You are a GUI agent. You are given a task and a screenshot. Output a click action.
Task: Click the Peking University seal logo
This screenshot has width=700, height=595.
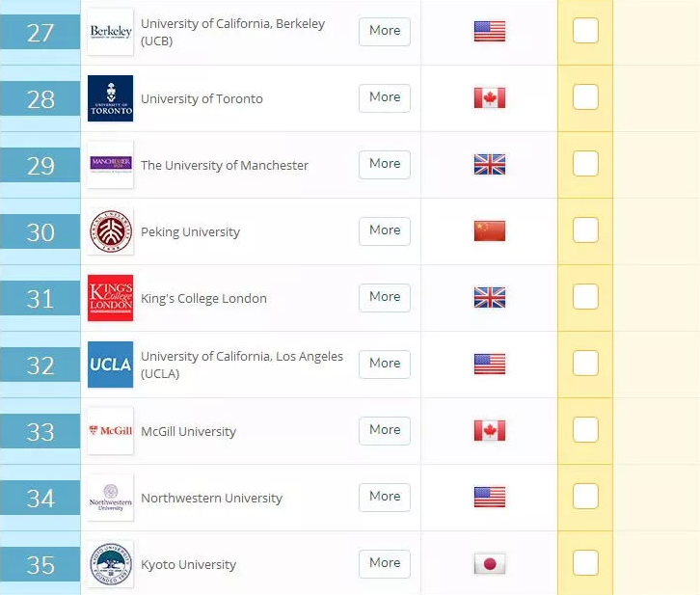pos(110,231)
